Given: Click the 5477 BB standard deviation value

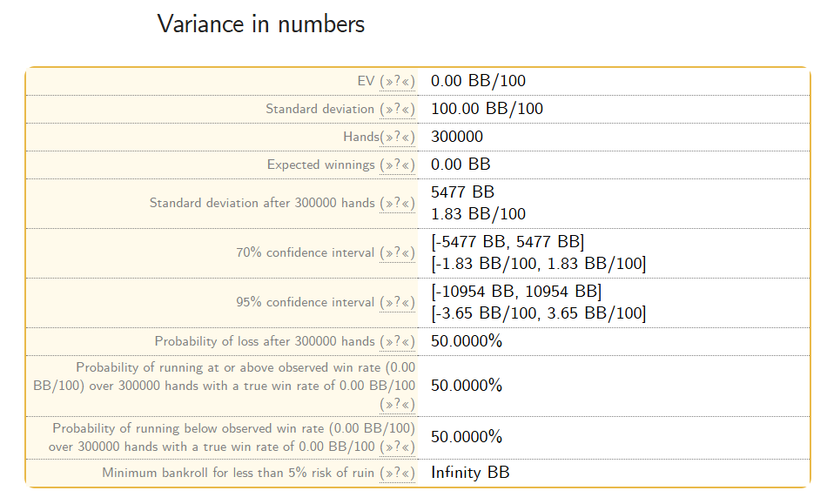Looking at the screenshot, I should point(462,192).
